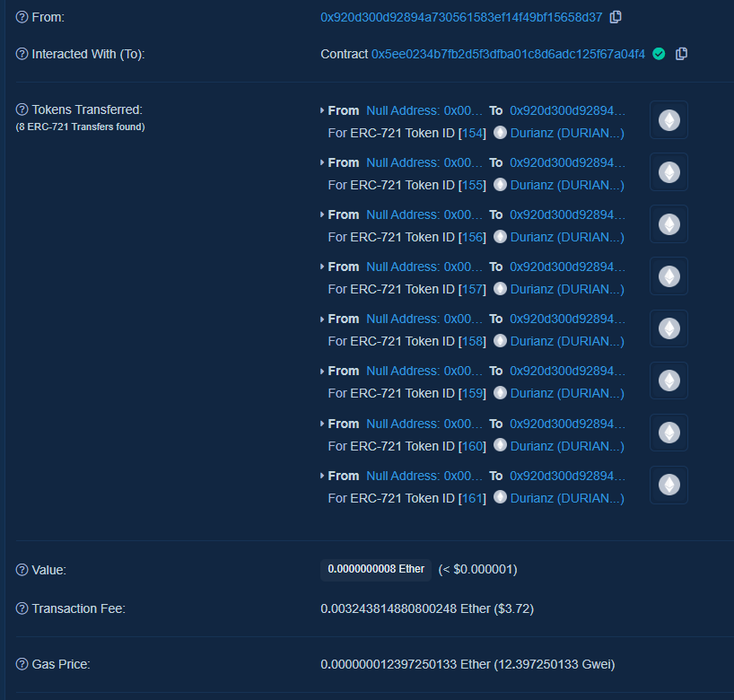Open Token ID 155 link
Screen dimensions: 734x700
(472, 185)
